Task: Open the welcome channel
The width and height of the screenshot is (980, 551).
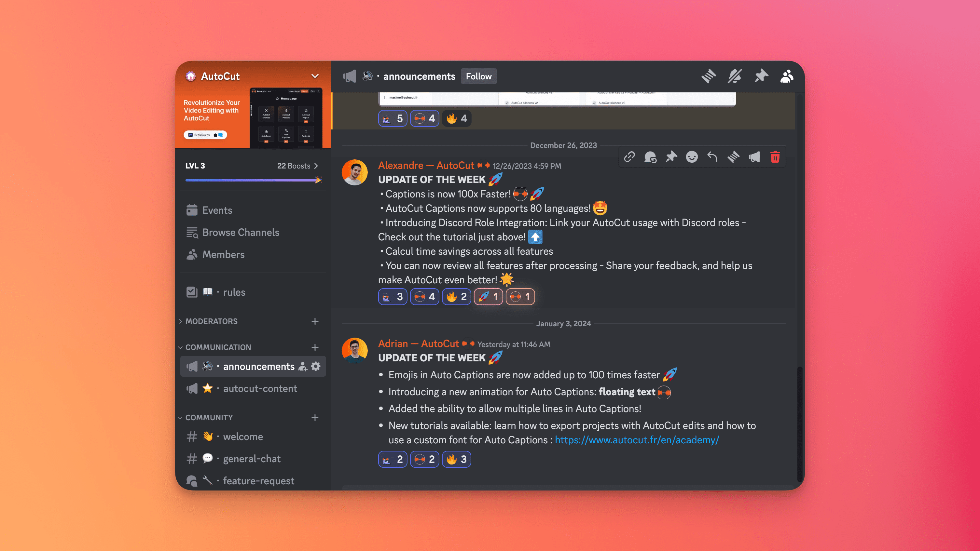Action: click(253, 437)
